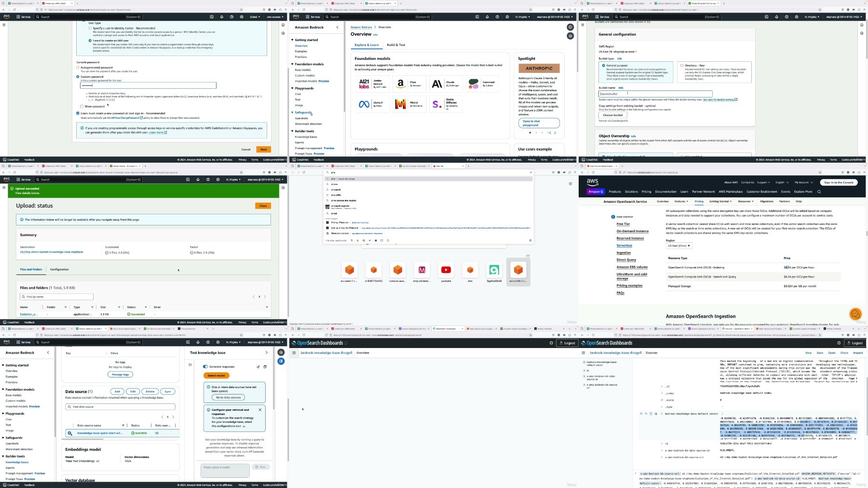Screen dimensions: 868x488
Task: Open the AI21 Labs Jamba-Instruct model card
Action: click(x=373, y=84)
